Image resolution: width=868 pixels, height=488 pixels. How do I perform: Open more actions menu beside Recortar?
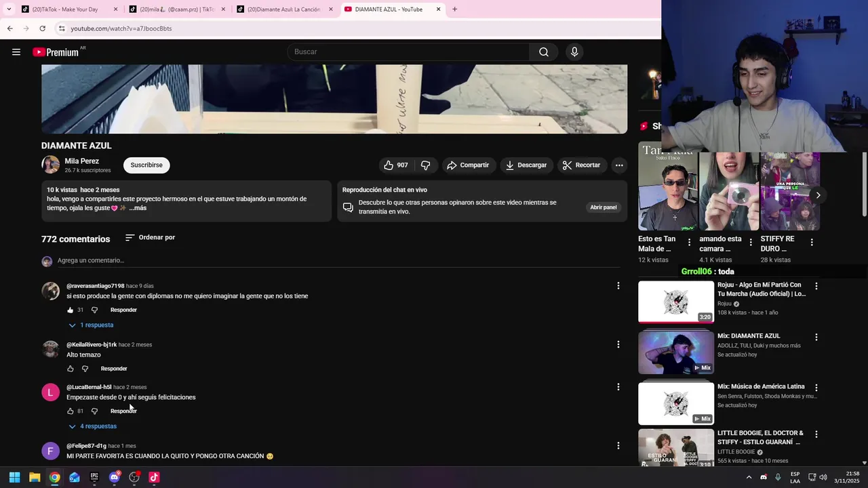point(619,165)
